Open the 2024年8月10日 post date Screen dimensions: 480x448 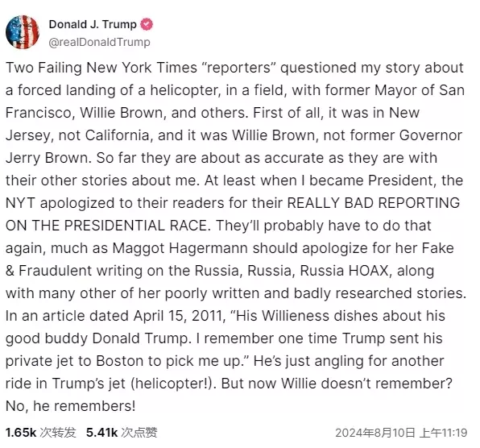pos(375,433)
